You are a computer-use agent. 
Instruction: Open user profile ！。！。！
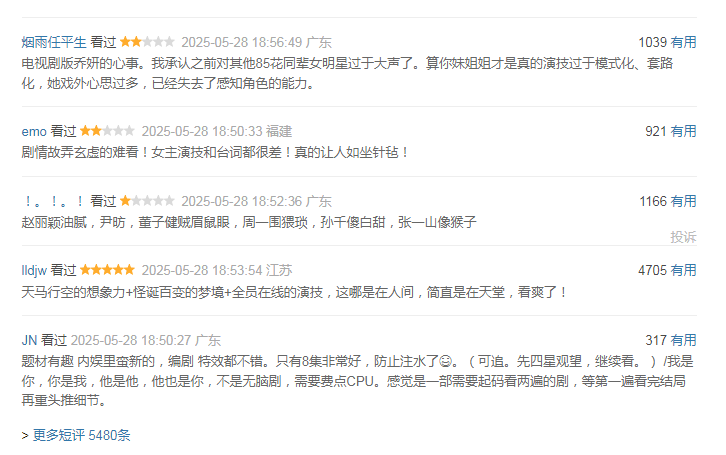[54, 201]
